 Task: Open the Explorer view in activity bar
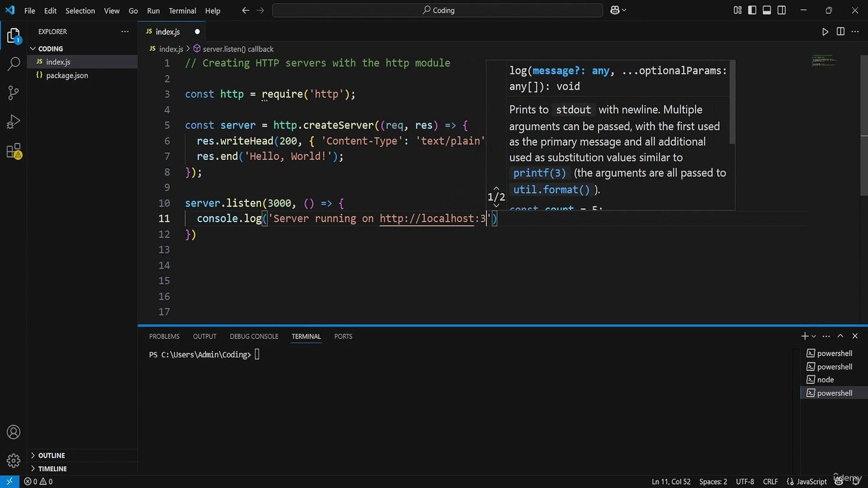pos(14,36)
